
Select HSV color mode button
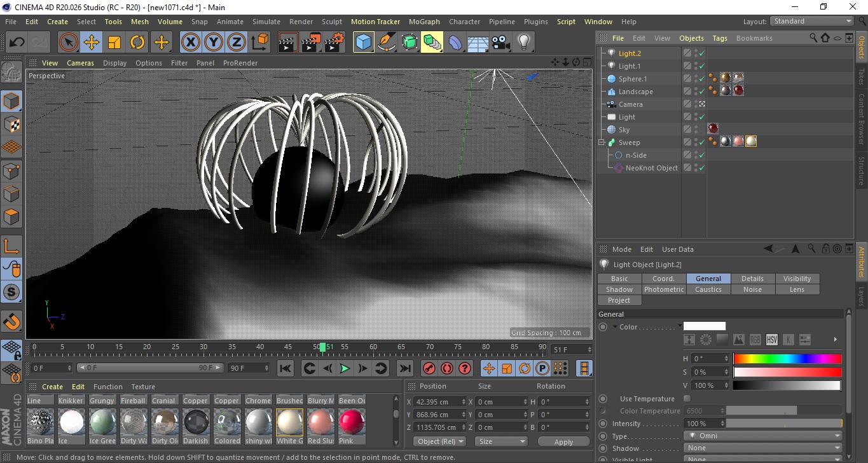click(771, 340)
